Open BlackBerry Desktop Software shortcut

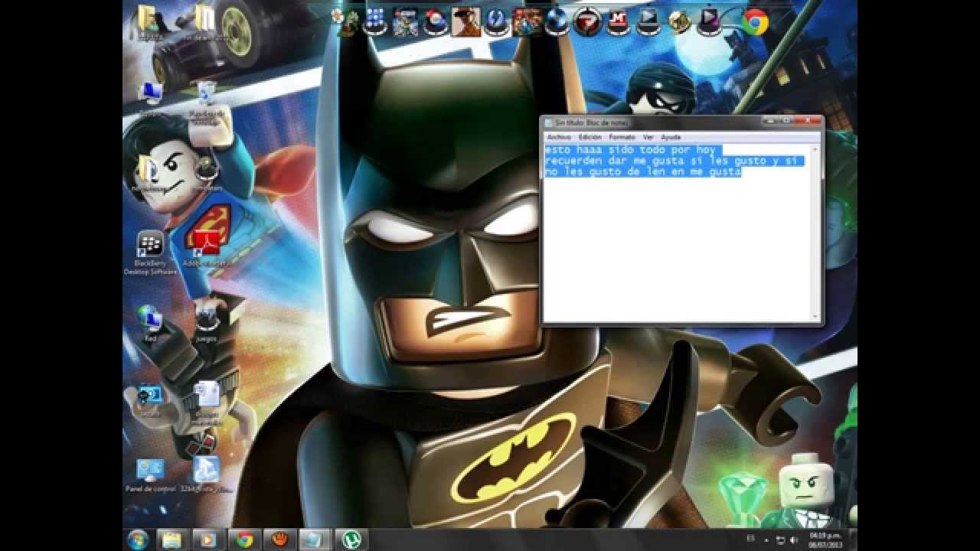point(150,253)
